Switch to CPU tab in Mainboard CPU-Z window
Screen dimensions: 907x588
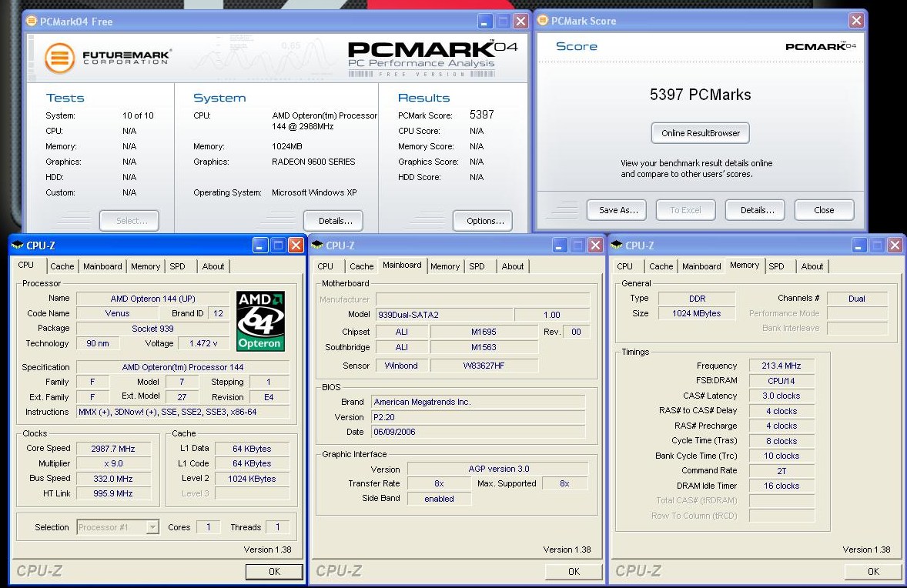tap(325, 266)
